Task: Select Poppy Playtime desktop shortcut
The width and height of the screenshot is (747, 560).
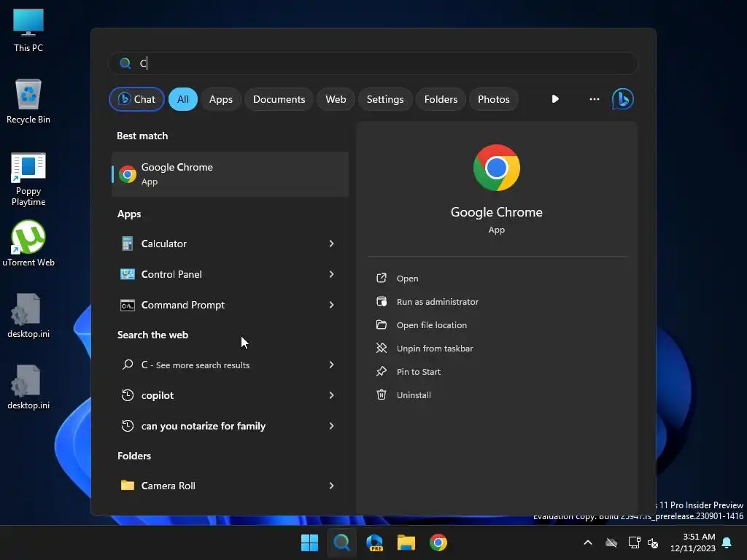Action: coord(28,179)
